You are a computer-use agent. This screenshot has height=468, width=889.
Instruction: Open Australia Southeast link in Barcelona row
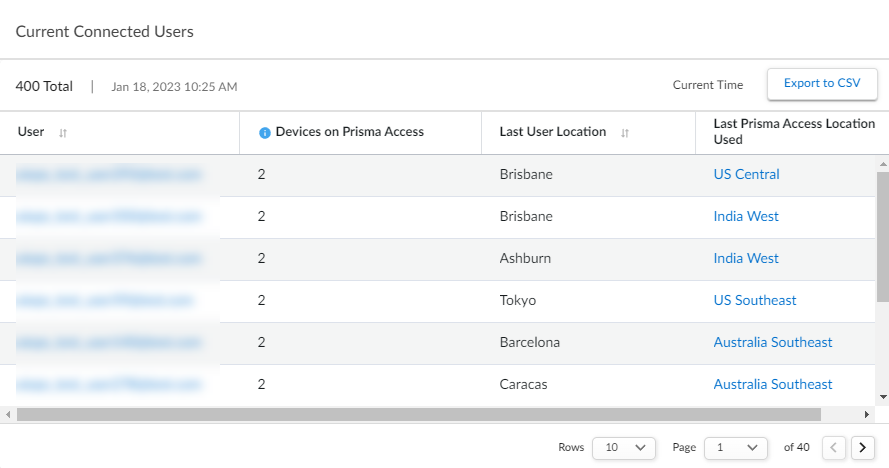(772, 342)
